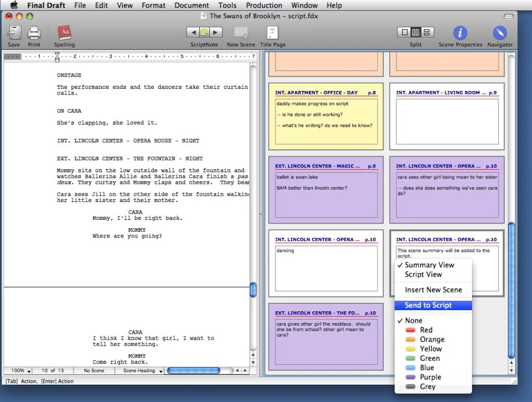Select the INT. APARTMENT - OFFICE - DAY card
Screen dimensions: 532x402
tap(325, 116)
